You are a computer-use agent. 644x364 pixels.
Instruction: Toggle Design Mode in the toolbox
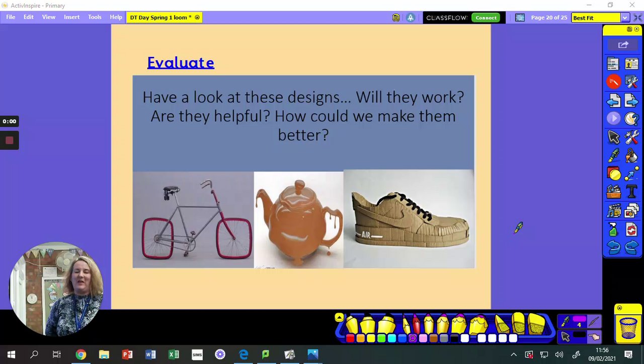[631, 81]
